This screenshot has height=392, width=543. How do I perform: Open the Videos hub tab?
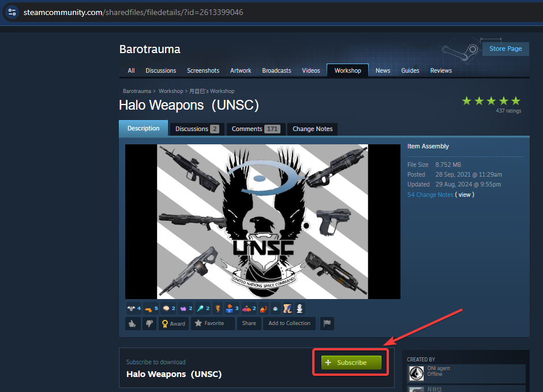click(310, 70)
